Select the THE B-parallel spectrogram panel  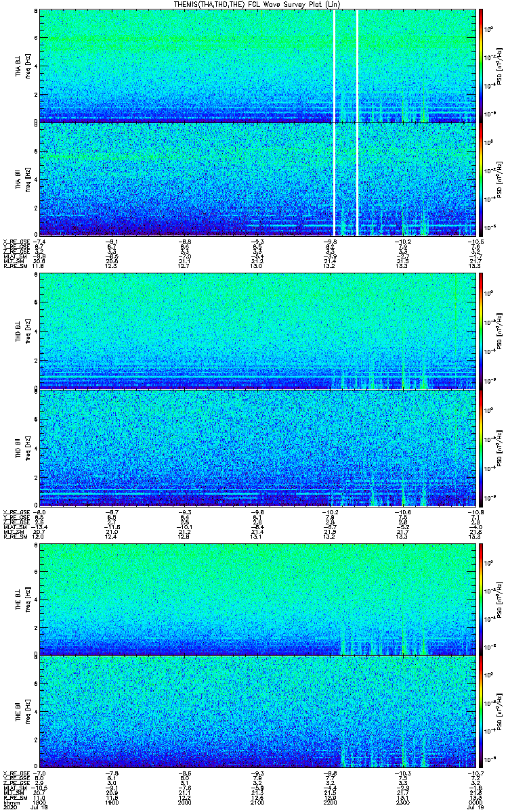[257, 712]
